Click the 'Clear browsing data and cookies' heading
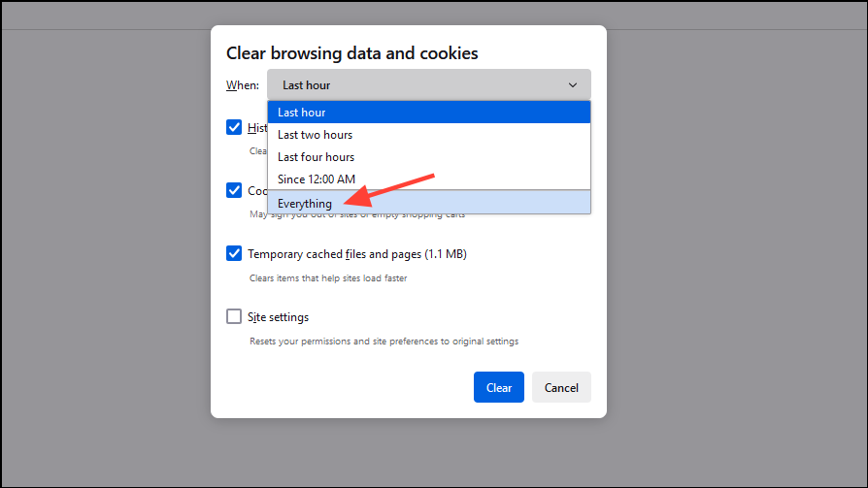868x488 pixels. (352, 53)
